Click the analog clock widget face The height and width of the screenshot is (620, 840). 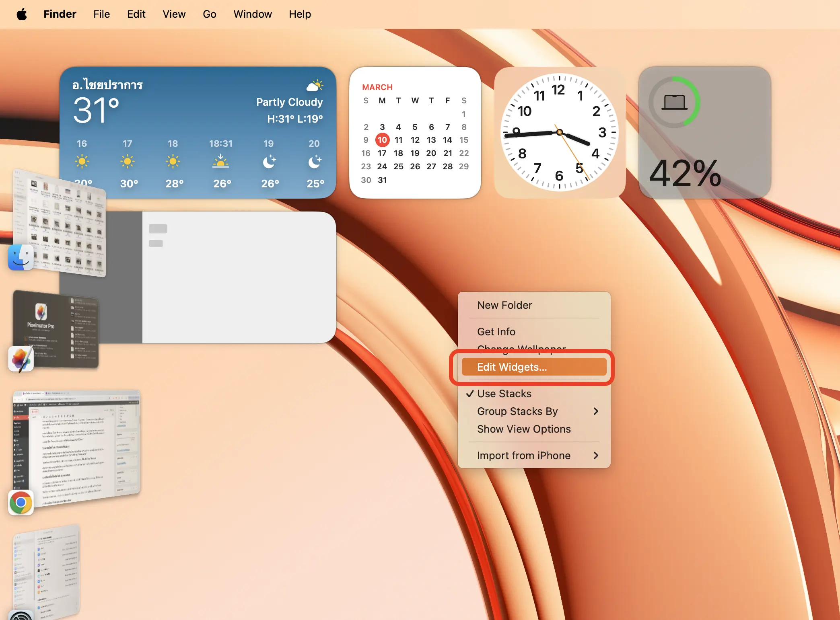[559, 132]
